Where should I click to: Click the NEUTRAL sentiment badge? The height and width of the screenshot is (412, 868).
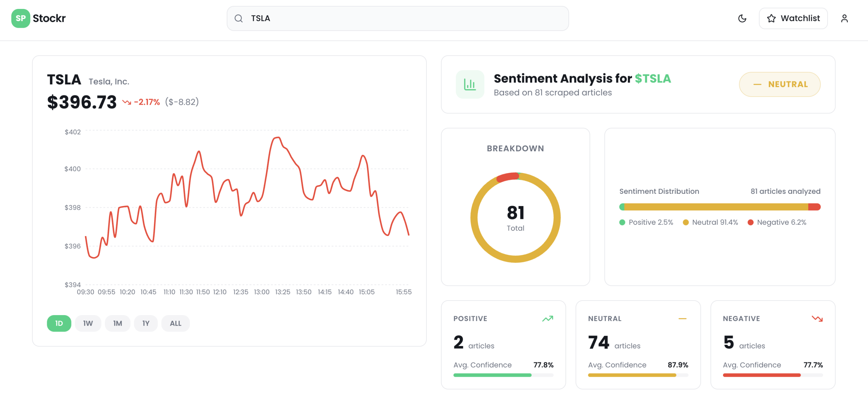click(779, 84)
